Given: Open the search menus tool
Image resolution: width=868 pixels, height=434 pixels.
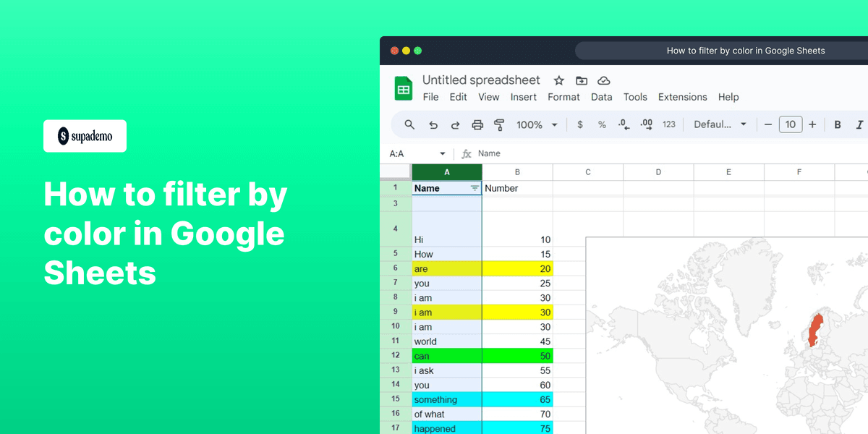Looking at the screenshot, I should tap(409, 124).
